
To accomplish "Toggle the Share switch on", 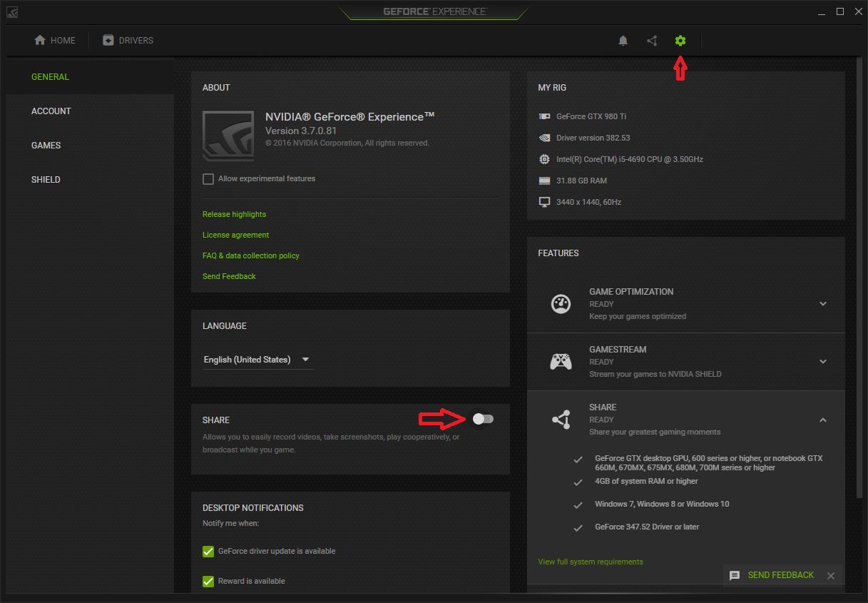I will tap(483, 419).
